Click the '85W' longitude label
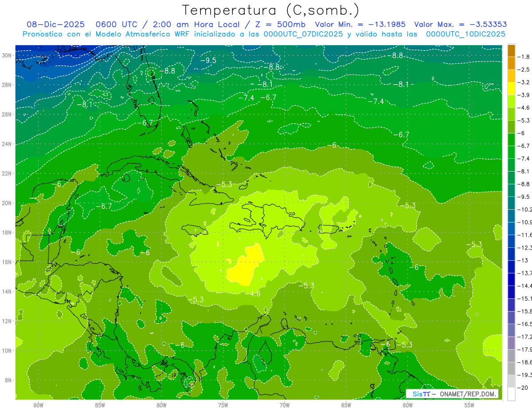532x411 pixels. [100, 405]
